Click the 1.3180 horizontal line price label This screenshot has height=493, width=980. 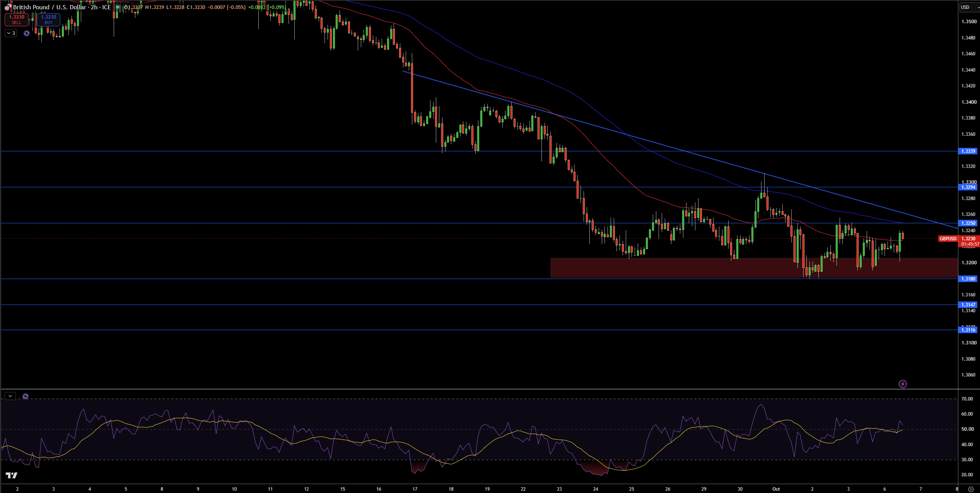[x=968, y=279]
